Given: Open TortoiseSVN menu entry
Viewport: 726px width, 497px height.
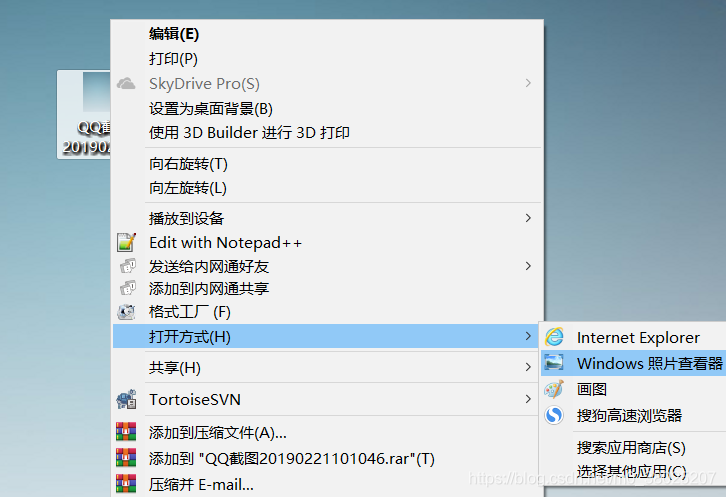Looking at the screenshot, I should (327, 399).
